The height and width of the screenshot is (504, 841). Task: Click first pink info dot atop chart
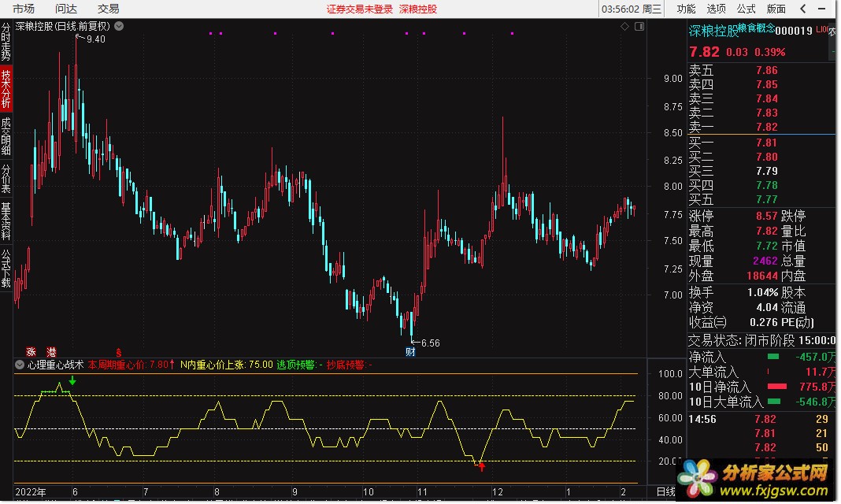point(211,33)
